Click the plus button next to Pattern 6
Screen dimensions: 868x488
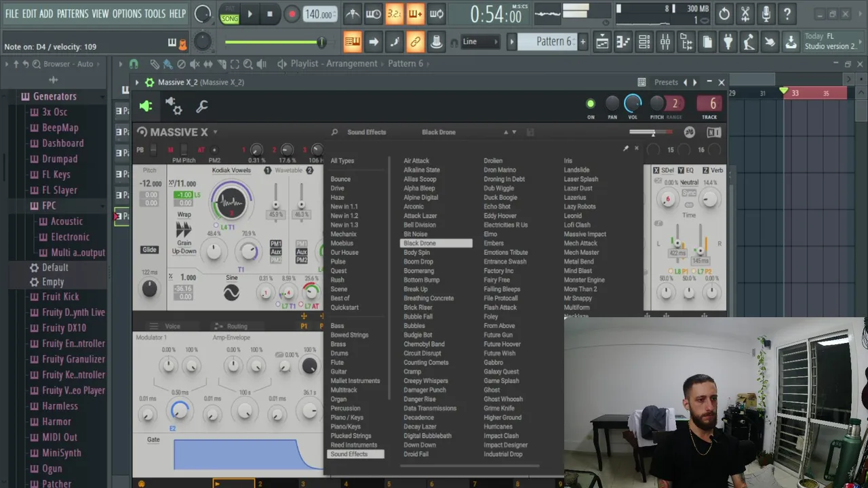[x=583, y=42]
